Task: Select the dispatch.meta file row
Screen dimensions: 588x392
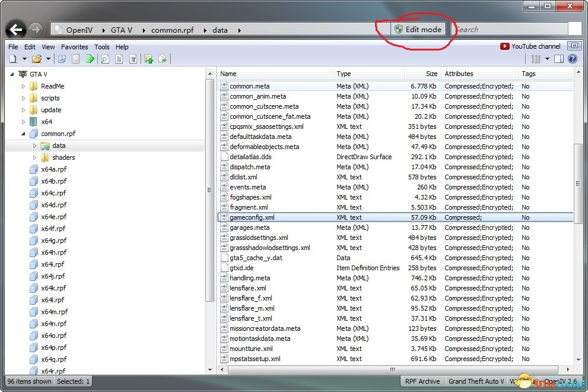Action: 395,167
